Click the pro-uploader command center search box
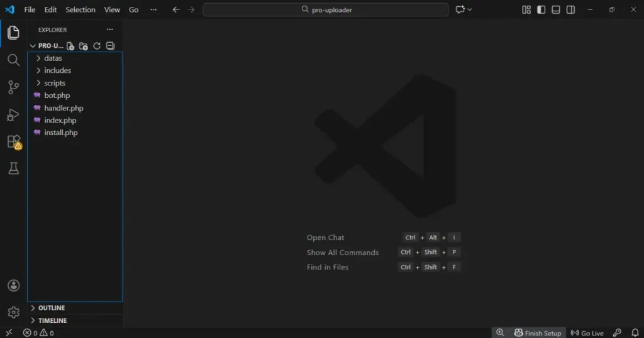Screen dimensions: 644x338 tap(326, 9)
